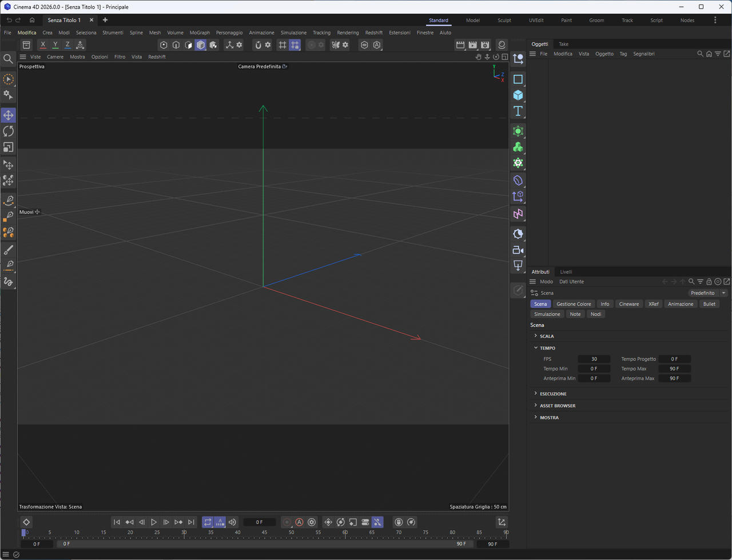
Task: Select the Rotate tool in the left toolbar
Action: tap(9, 131)
